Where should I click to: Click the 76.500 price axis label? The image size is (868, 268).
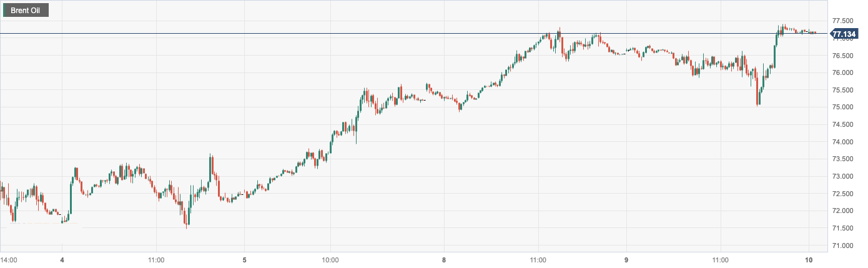pyautogui.click(x=844, y=56)
